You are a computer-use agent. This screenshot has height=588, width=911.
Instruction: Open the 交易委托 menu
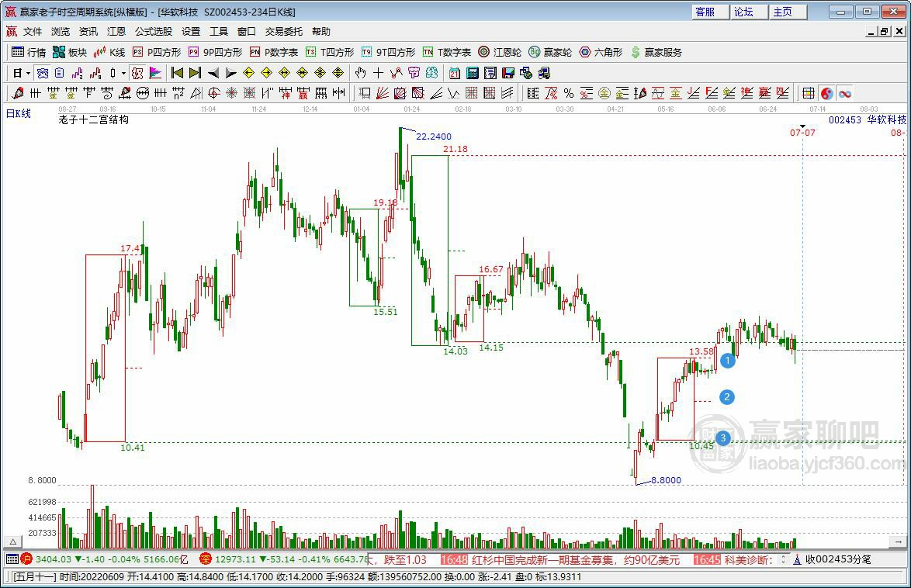[x=283, y=31]
